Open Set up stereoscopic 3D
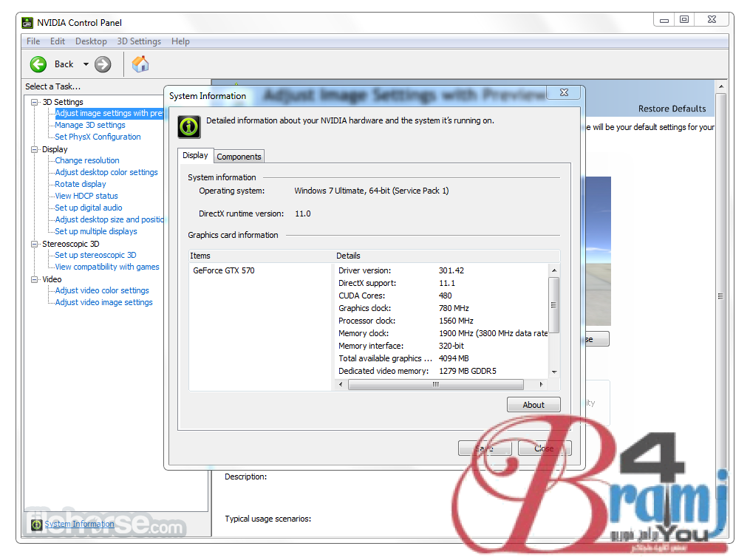The image size is (750, 560). point(95,255)
